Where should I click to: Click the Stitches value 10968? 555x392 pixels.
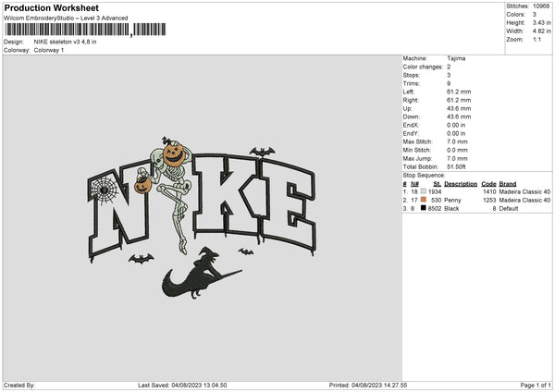coord(541,6)
